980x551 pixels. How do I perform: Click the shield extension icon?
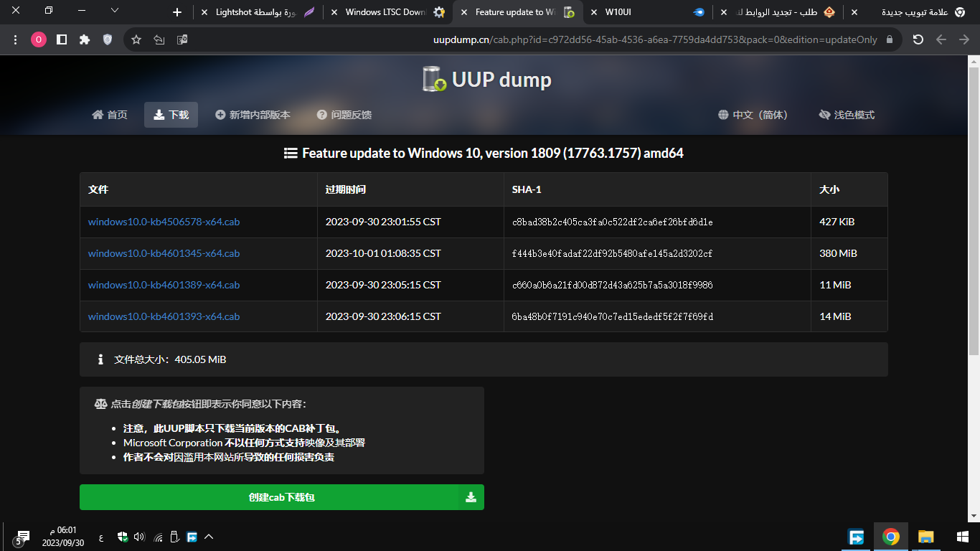click(x=108, y=39)
